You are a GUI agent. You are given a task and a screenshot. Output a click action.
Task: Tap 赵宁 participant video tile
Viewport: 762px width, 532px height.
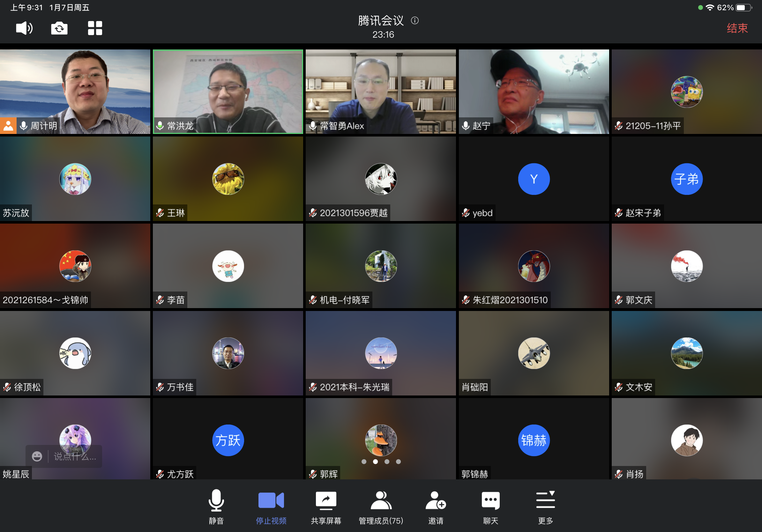[534, 92]
